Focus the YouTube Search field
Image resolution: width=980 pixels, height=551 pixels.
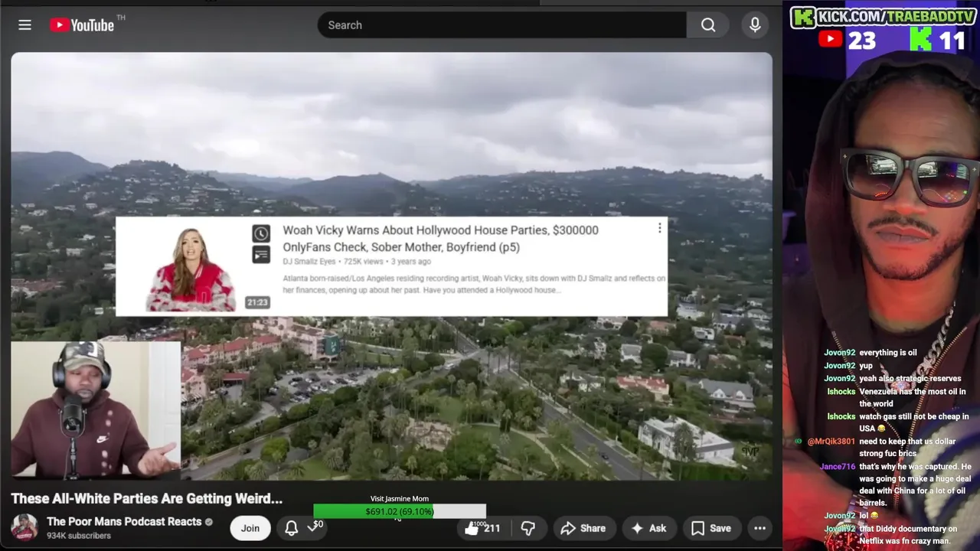coord(502,25)
